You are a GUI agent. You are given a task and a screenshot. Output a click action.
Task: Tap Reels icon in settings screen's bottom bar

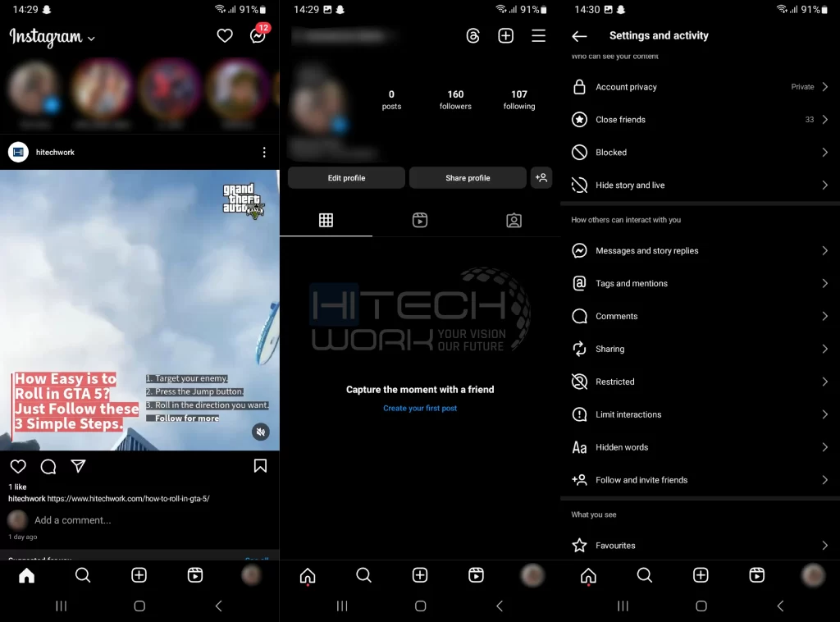point(757,575)
